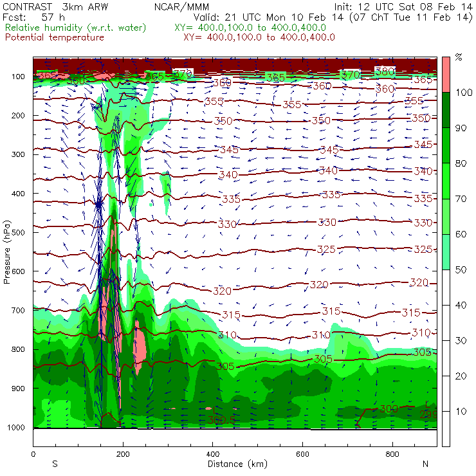Click the "30" colorbar label
The height and width of the screenshot is (476, 476).
tap(461, 341)
